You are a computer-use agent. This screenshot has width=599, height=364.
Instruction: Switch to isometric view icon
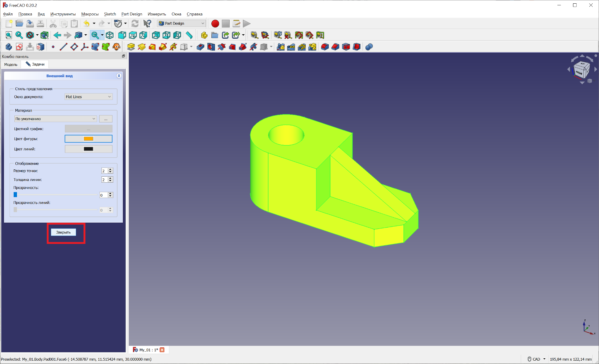click(110, 35)
